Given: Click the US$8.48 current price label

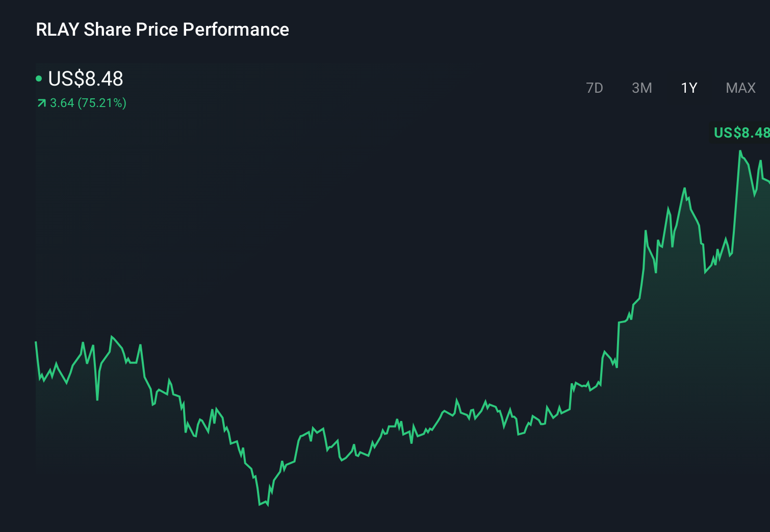Looking at the screenshot, I should click(x=85, y=79).
